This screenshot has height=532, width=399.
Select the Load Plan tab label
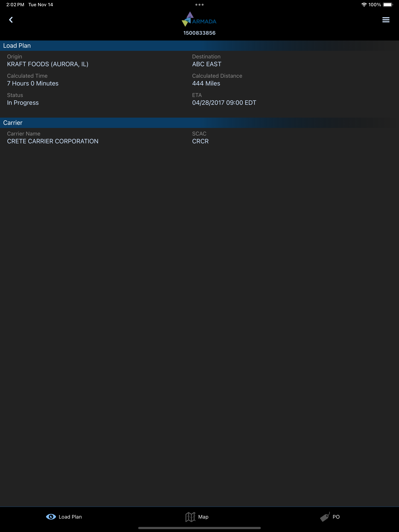[70, 517]
